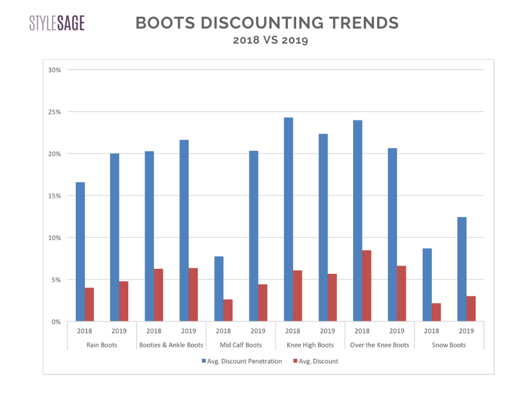Select the Rain Boots category label
The image size is (532, 399).
click(102, 345)
